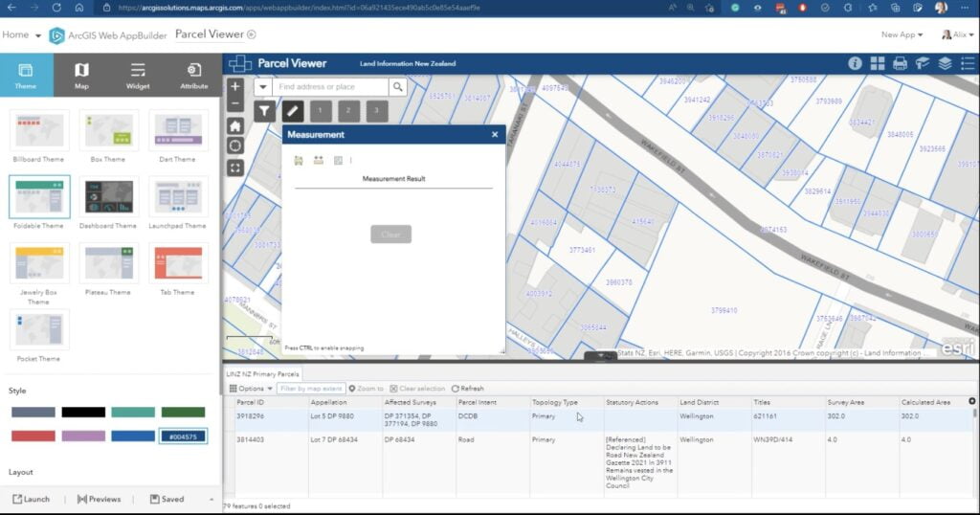
Task: Click the ArcGIS Web AppBuilder logo
Action: 56,35
